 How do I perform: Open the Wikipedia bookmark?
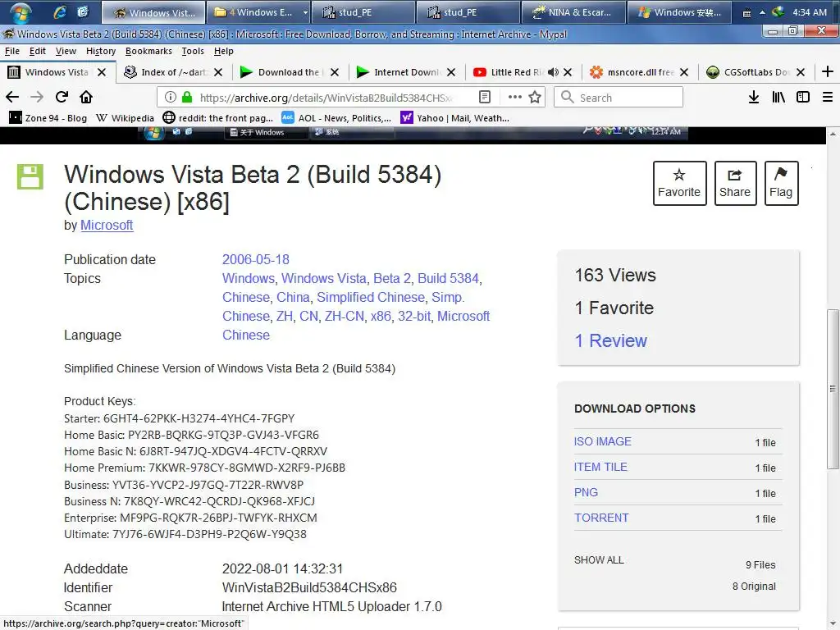(x=126, y=118)
